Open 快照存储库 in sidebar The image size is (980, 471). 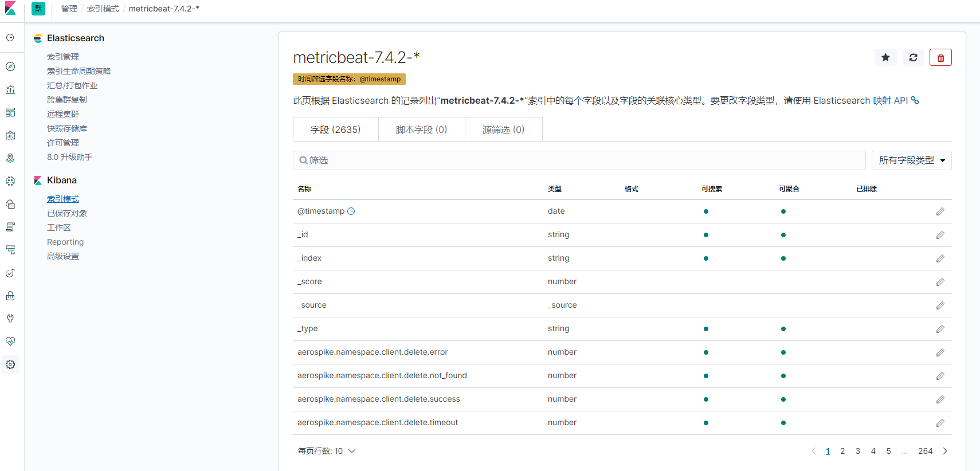coord(67,128)
